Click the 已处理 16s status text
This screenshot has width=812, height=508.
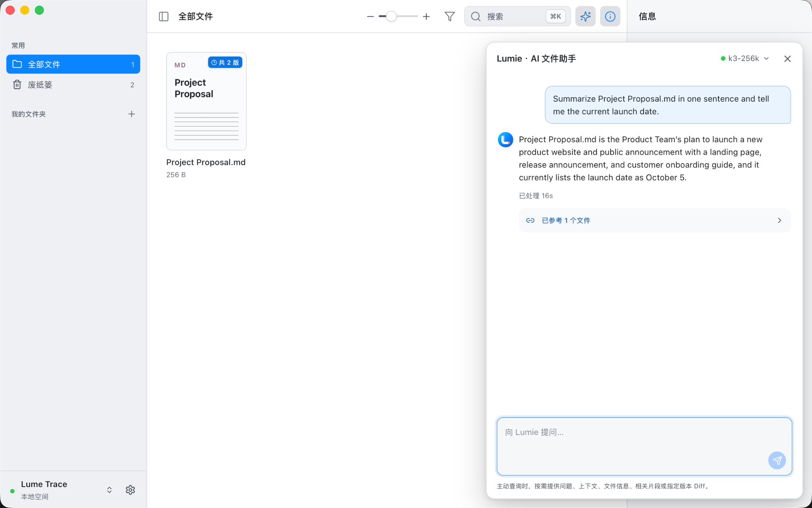(536, 196)
